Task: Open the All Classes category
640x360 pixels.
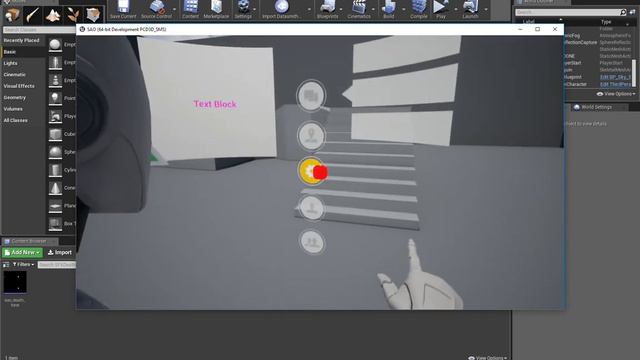Action: point(16,120)
